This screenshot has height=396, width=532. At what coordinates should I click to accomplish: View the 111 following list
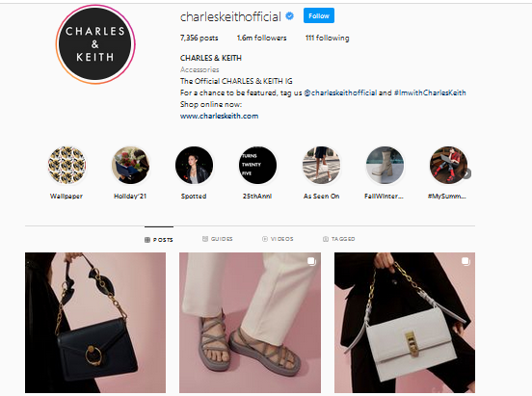(327, 38)
